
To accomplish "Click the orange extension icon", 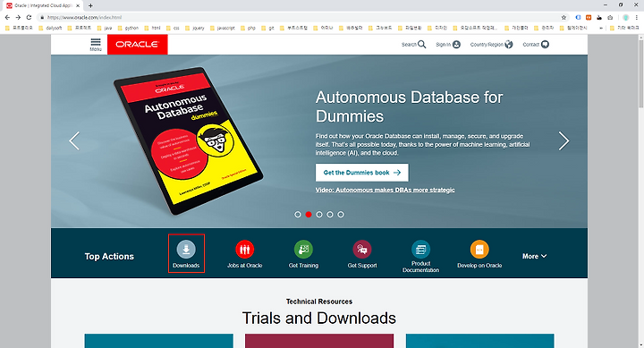I will click(589, 17).
